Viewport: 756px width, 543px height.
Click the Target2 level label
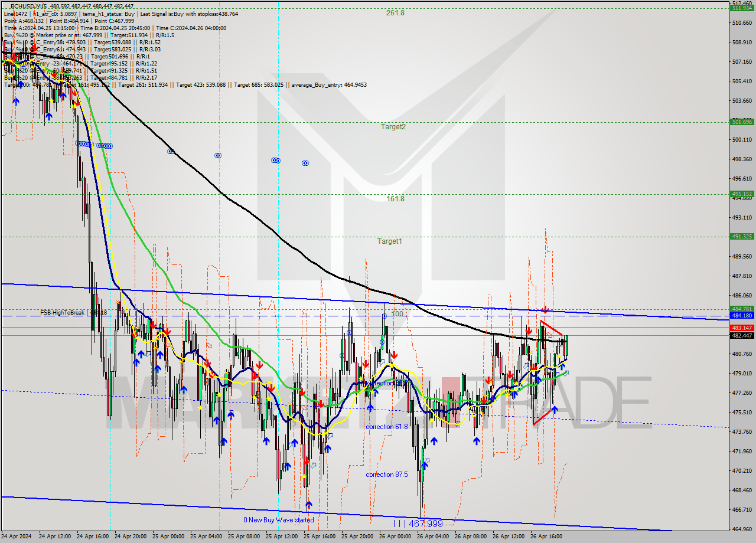coord(393,126)
